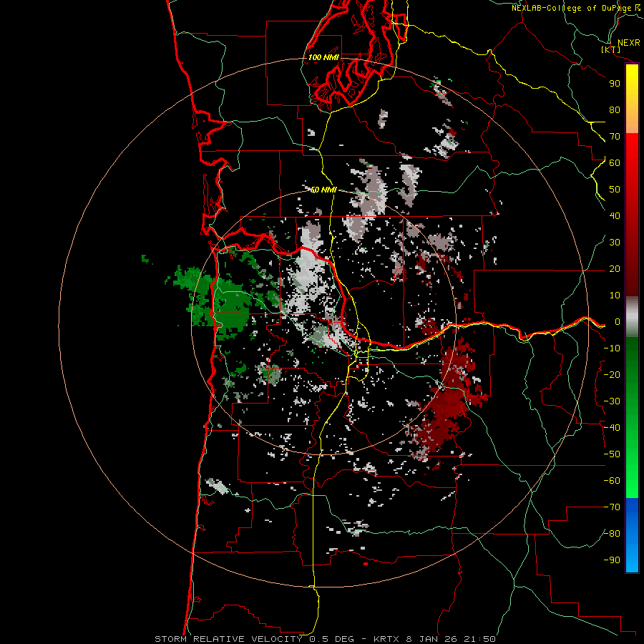Click the -10 value on velocity scale

click(612, 348)
